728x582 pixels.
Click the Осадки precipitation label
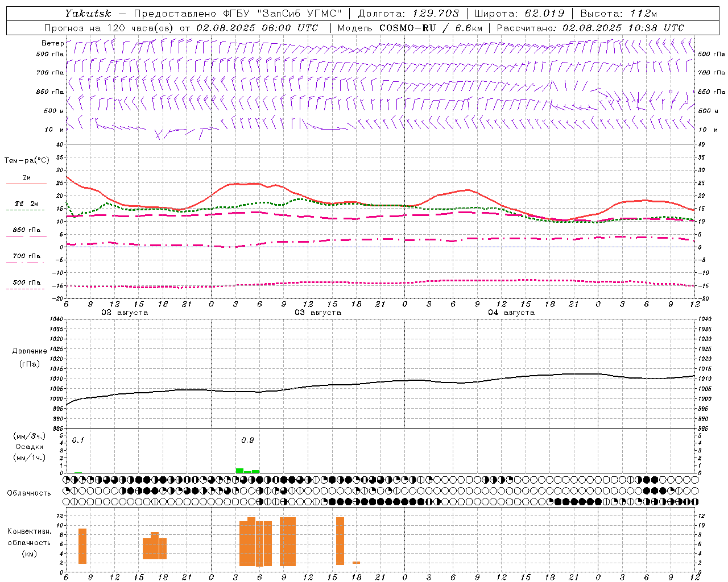point(30,447)
